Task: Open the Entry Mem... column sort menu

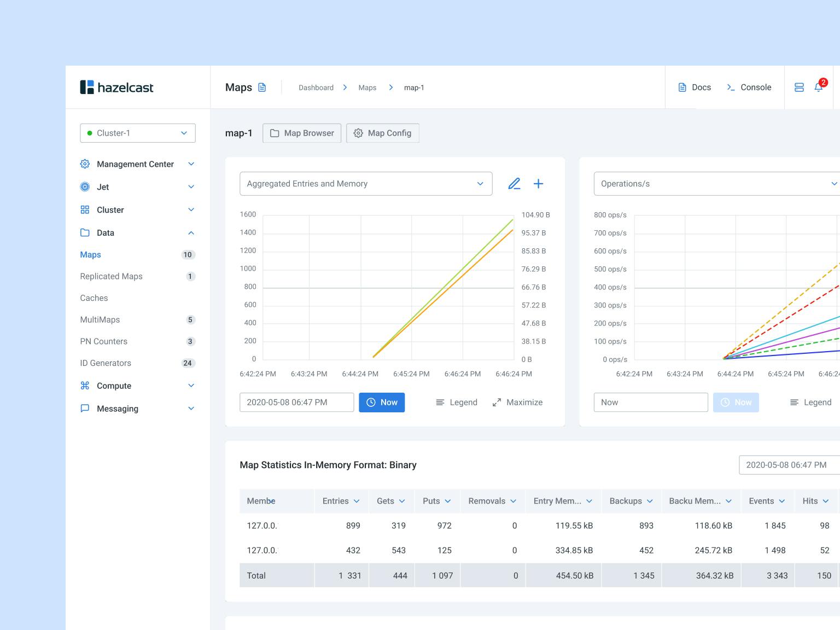Action: point(590,501)
